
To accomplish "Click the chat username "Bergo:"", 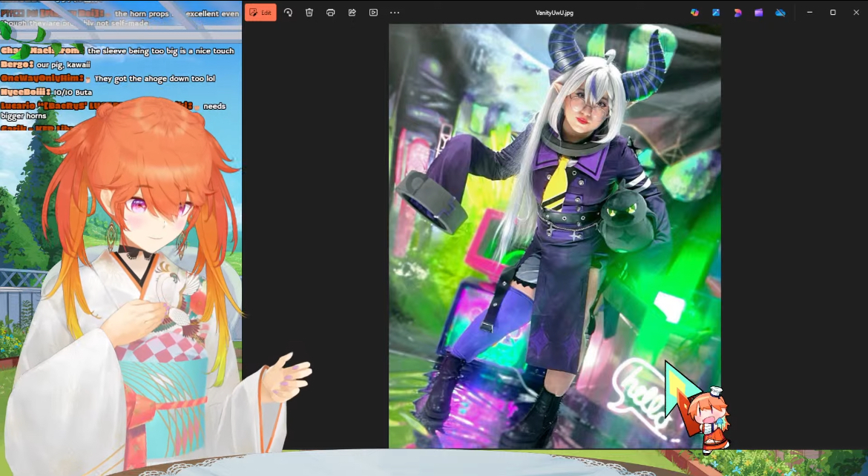I will click(18, 65).
